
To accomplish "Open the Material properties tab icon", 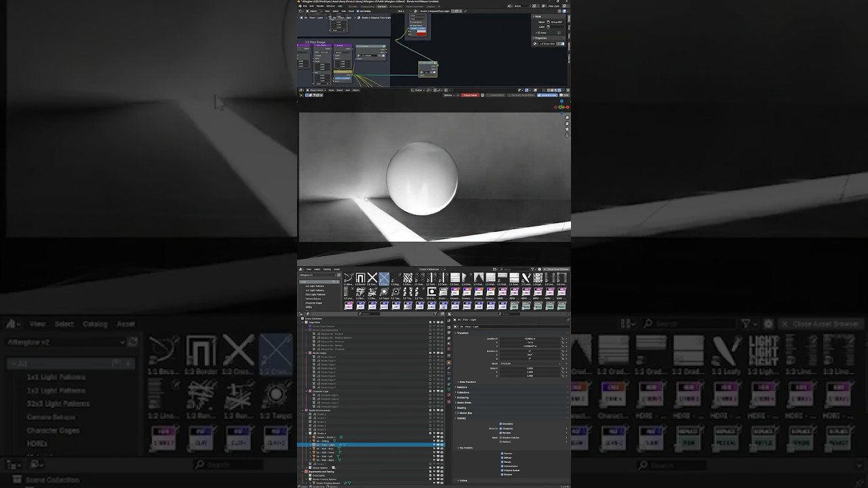I will click(449, 395).
